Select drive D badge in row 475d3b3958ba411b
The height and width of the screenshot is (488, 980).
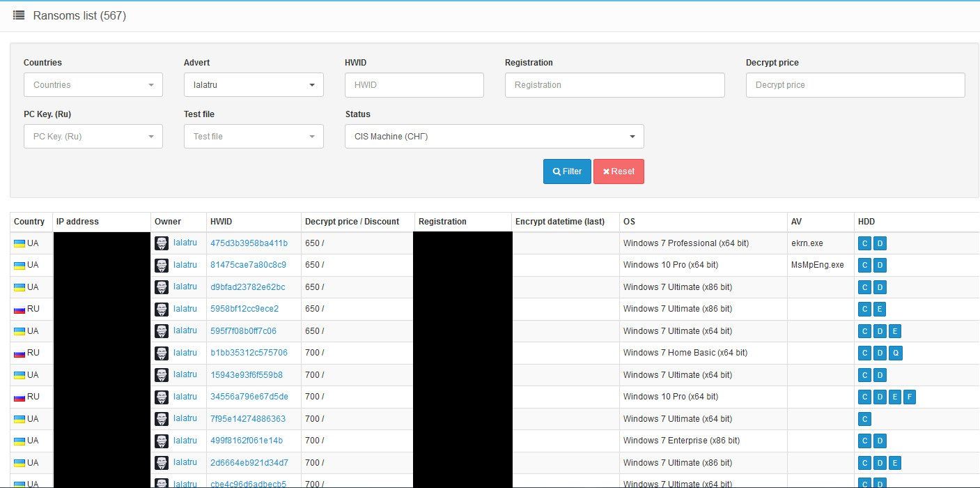880,243
